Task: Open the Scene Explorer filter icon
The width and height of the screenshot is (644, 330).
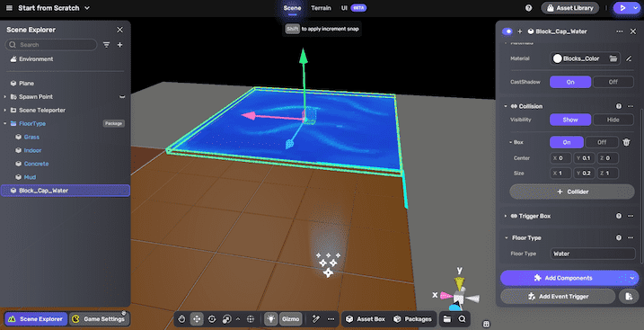Action: tap(106, 45)
